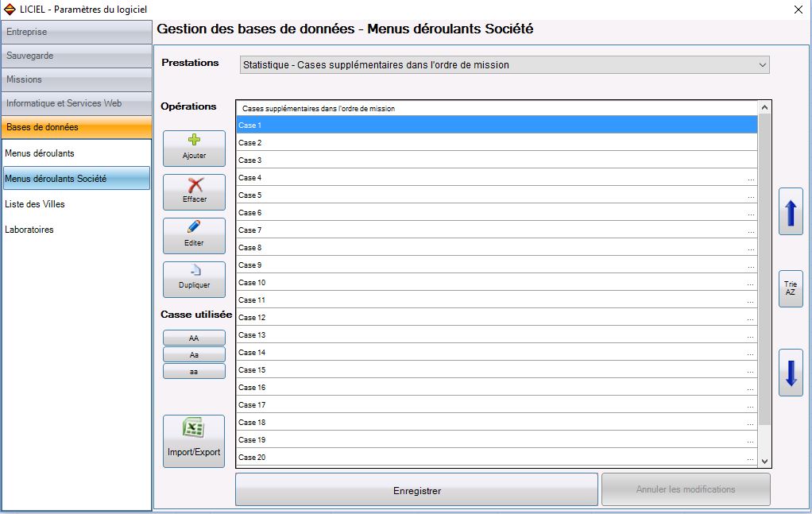Open ellipsis on Case 4 row
This screenshot has height=514, width=812.
click(751, 179)
